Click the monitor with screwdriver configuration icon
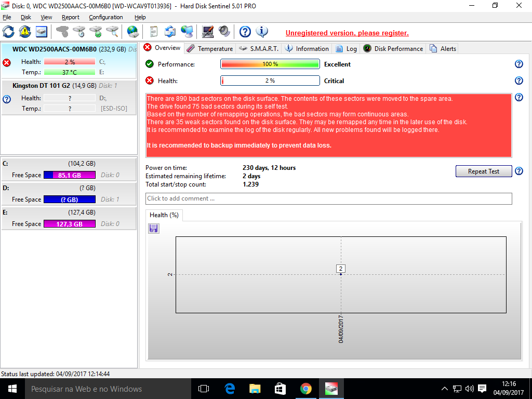 click(207, 32)
